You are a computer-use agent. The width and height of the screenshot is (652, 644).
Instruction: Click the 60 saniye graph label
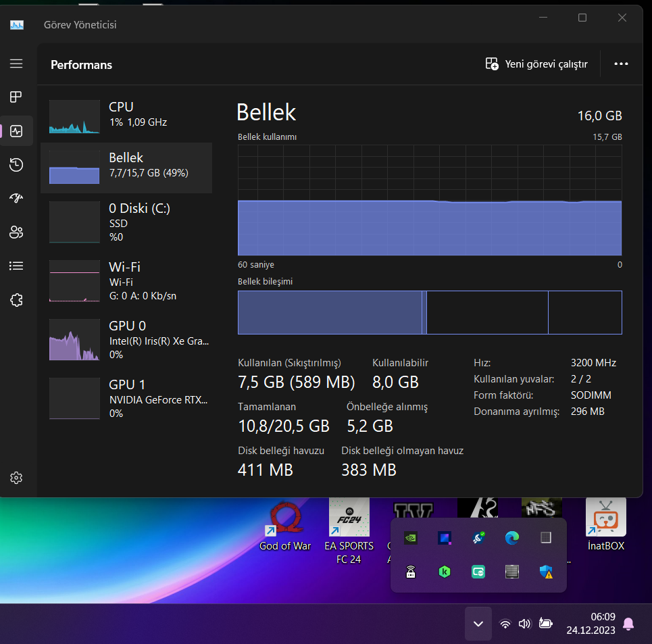coord(255,265)
